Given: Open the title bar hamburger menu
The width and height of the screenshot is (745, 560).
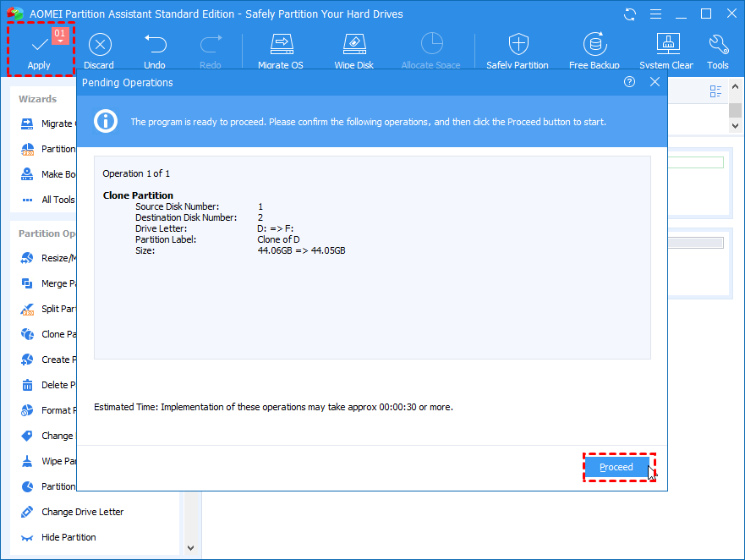Looking at the screenshot, I should (x=656, y=14).
